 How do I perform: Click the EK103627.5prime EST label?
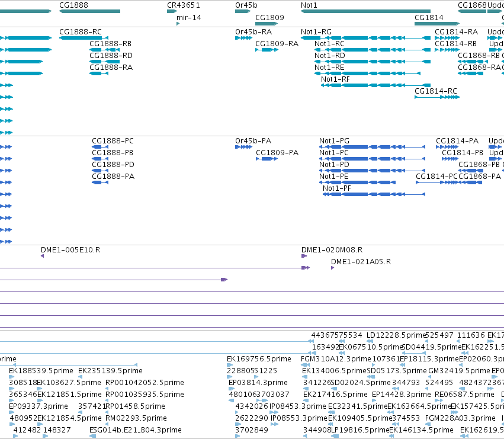click(x=69, y=383)
